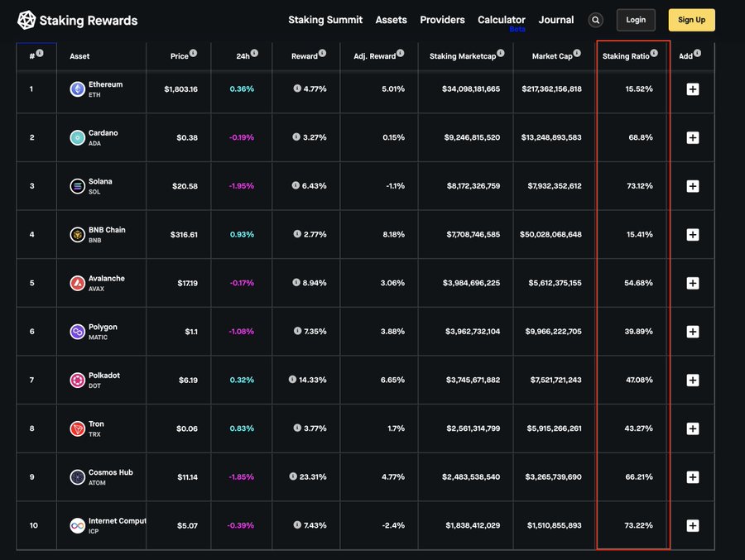The height and width of the screenshot is (560, 745).
Task: Open the Calculator Beta menu item
Action: 502,22
